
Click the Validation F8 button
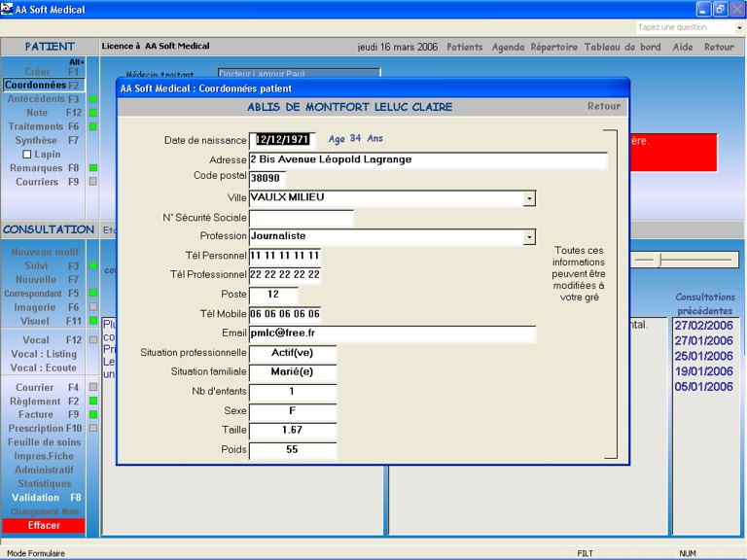click(47, 498)
